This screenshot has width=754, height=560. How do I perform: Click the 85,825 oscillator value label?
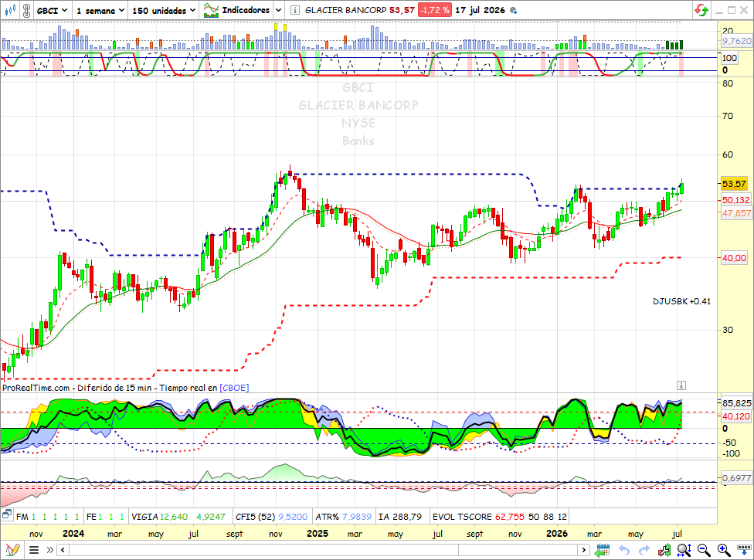tap(737, 403)
